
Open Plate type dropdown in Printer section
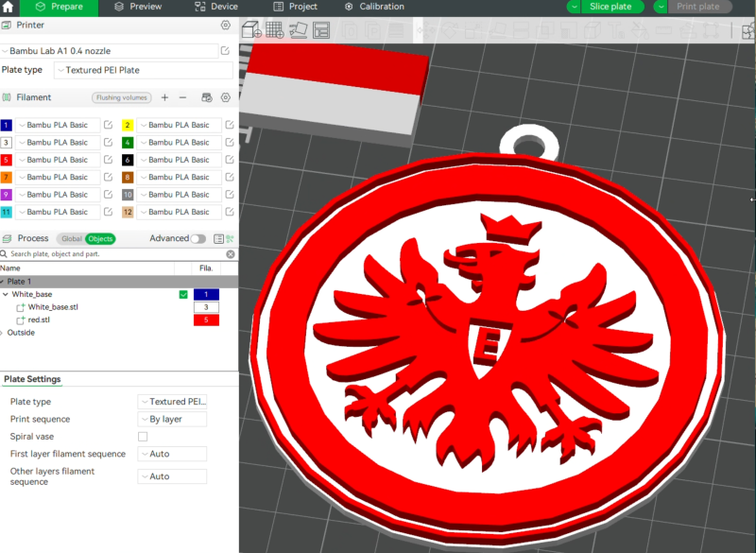[x=144, y=70]
